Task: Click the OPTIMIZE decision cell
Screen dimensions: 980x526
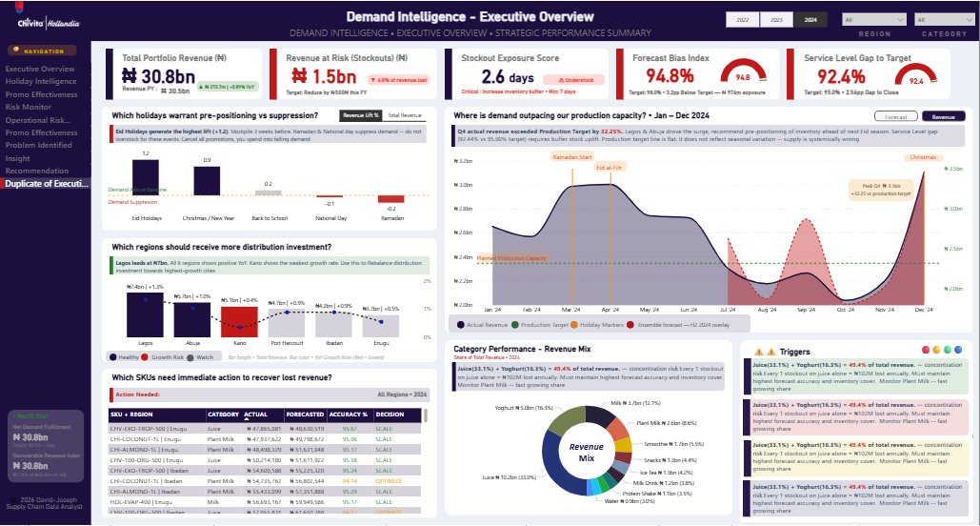Action: pos(389,481)
